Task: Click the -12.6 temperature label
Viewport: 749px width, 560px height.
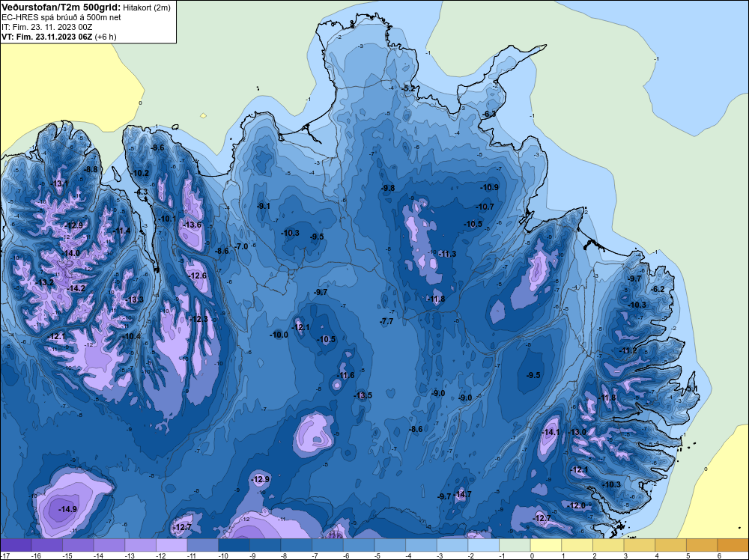Action: pyautogui.click(x=198, y=276)
